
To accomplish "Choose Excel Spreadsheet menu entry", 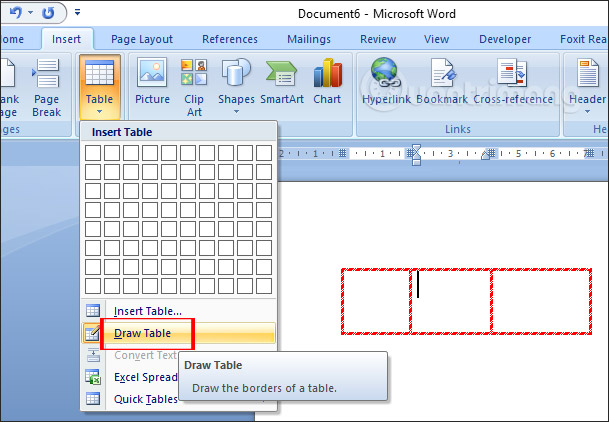I will (x=146, y=377).
